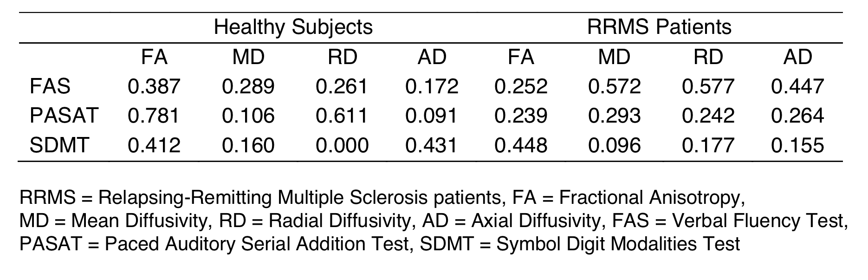Click the FA column under Healthy Subjects
Image resolution: width=868 pixels, height=280 pixels.
click(x=154, y=57)
